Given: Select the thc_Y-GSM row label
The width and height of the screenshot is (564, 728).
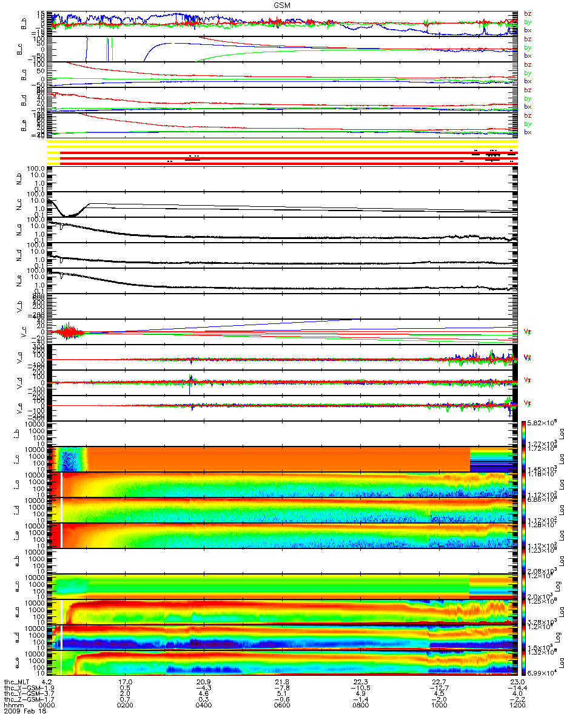Looking at the screenshot, I should point(22,695).
